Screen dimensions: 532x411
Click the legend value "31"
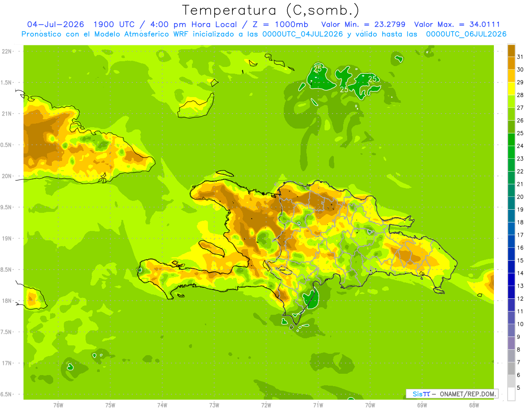(x=520, y=57)
